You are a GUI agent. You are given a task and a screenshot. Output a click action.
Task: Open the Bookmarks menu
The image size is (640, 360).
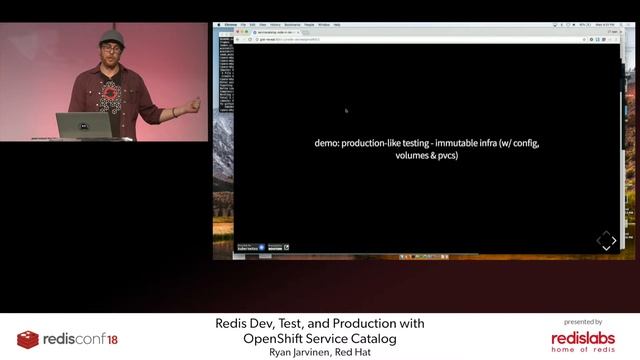tap(292, 25)
